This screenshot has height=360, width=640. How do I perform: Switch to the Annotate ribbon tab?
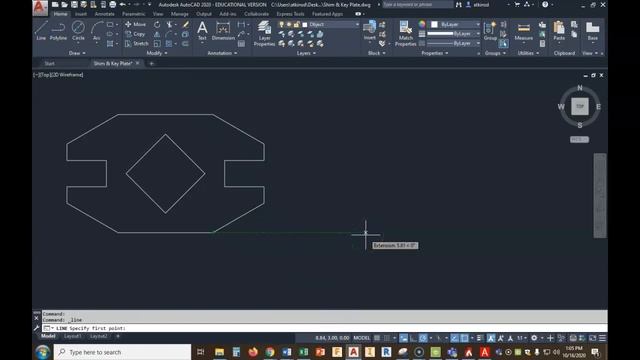[104, 14]
